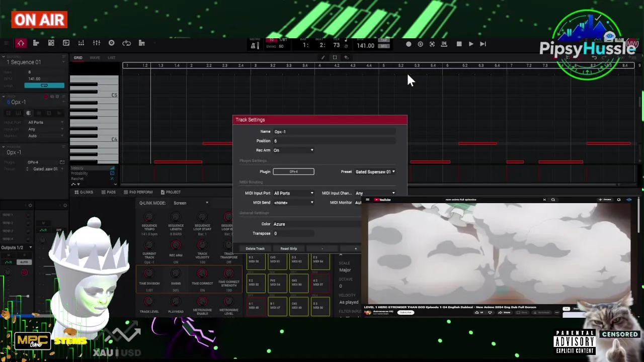The width and height of the screenshot is (644, 362).
Task: Click the record button
Action: 409,44
